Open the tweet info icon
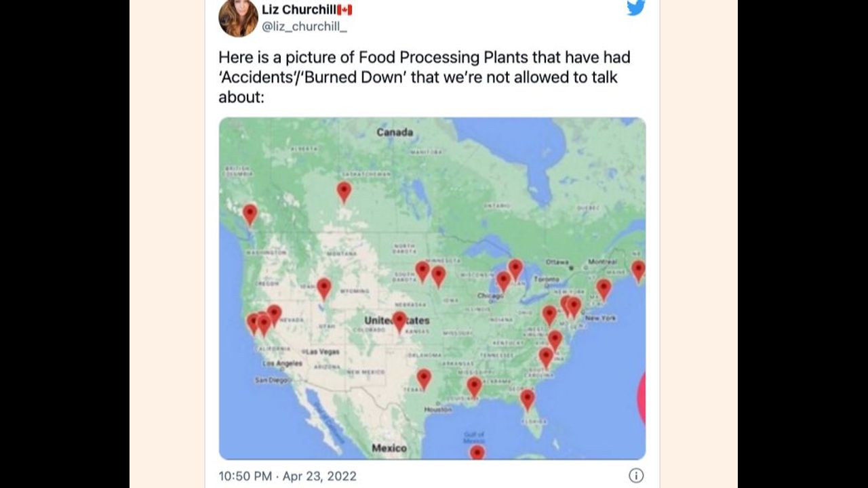868x488 pixels. [x=635, y=476]
